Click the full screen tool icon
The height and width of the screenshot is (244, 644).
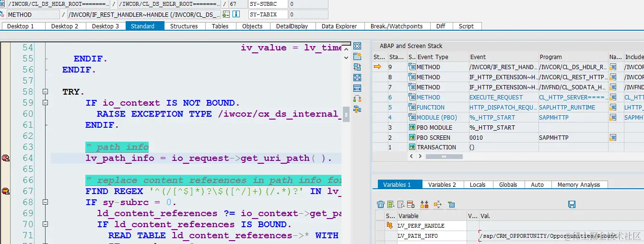click(357, 78)
